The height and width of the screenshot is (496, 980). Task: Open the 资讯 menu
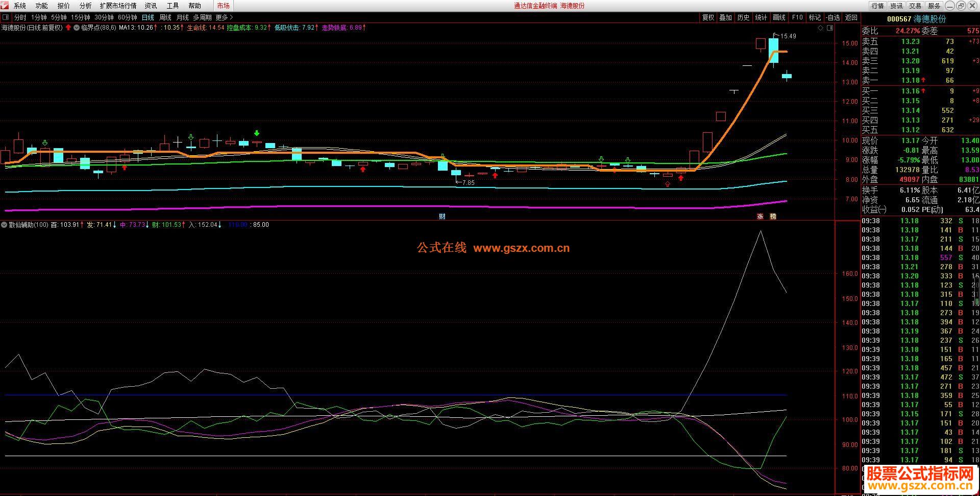151,6
